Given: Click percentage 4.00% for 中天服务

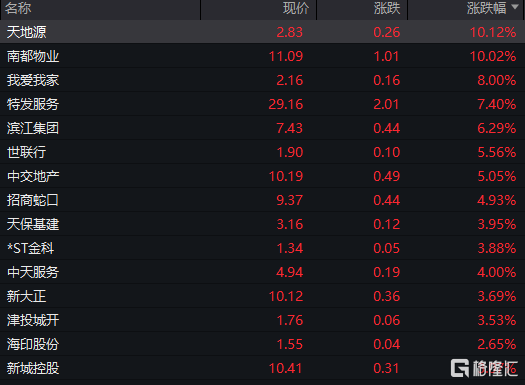Looking at the screenshot, I should (x=497, y=272).
